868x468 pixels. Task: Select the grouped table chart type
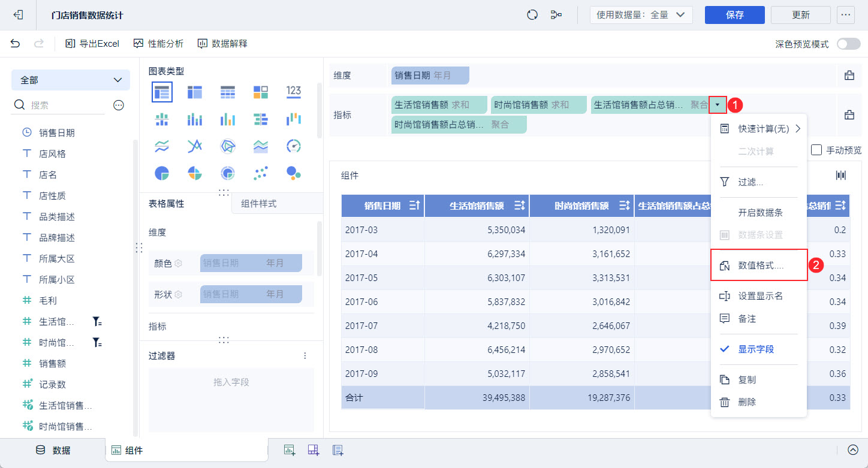click(x=162, y=92)
